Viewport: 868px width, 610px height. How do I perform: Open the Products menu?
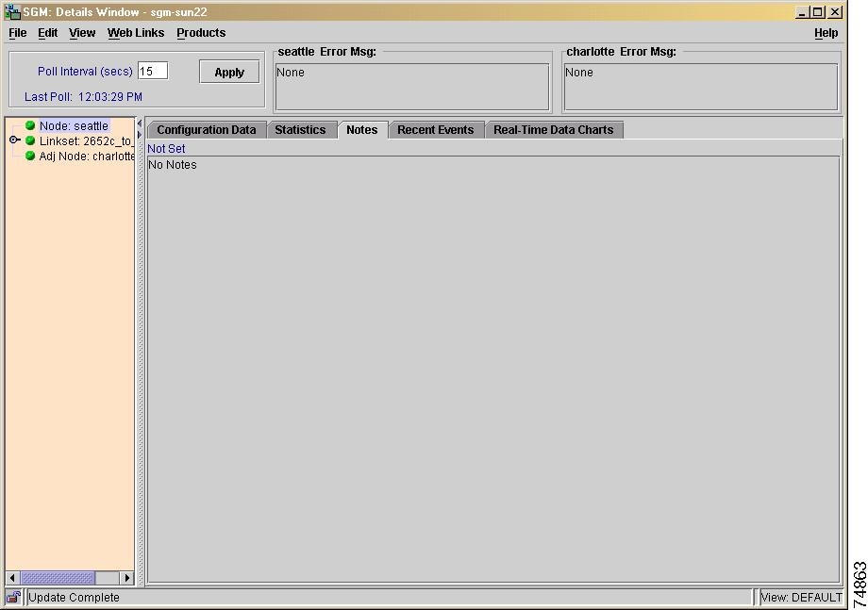pos(201,33)
